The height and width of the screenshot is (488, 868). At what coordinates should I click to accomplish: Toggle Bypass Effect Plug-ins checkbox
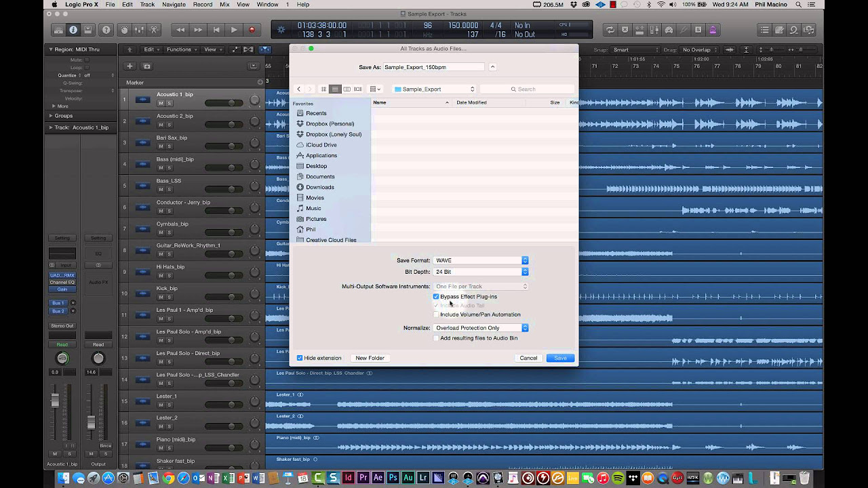(436, 296)
